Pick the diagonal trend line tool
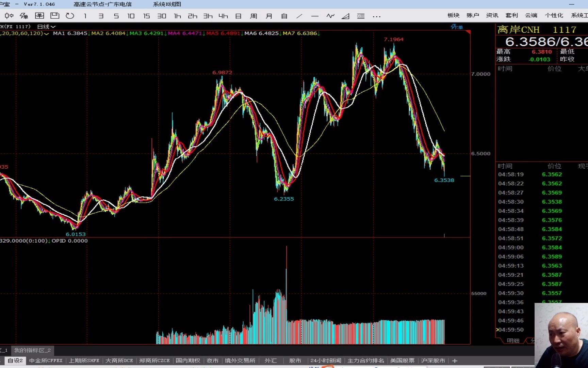 [x=299, y=16]
